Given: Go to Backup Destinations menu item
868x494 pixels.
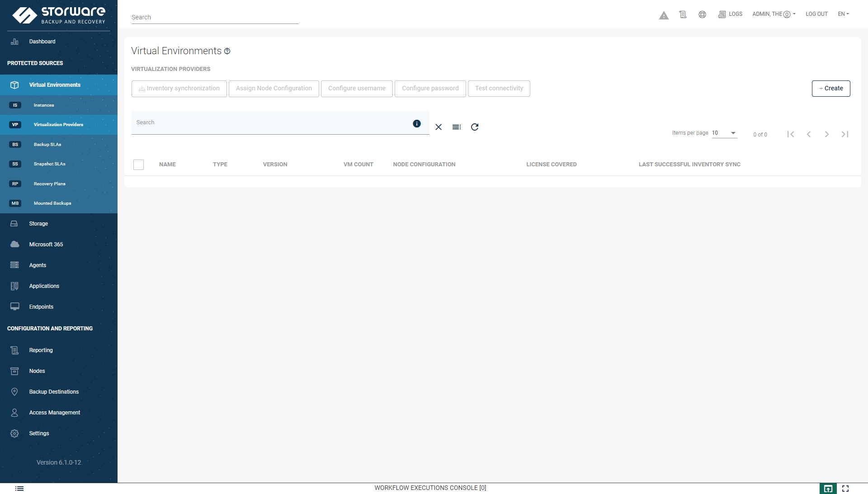Looking at the screenshot, I should pyautogui.click(x=54, y=392).
